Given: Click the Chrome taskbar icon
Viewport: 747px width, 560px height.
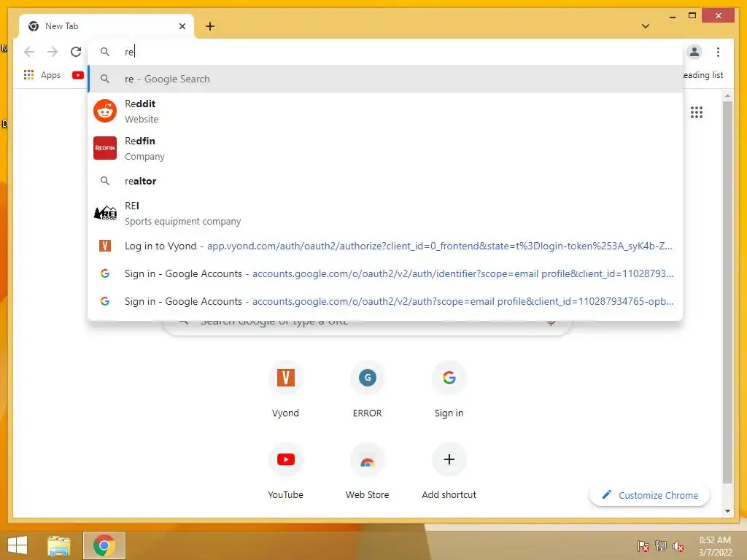Looking at the screenshot, I should (x=104, y=545).
